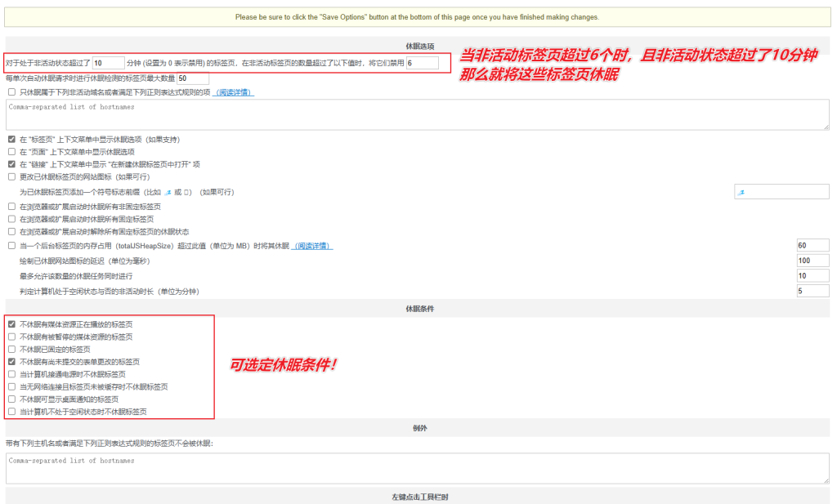Image resolution: width=837 pixels, height=504 pixels.
Task: Open 阅读详情 link beside memory threshold setting
Action: point(313,246)
